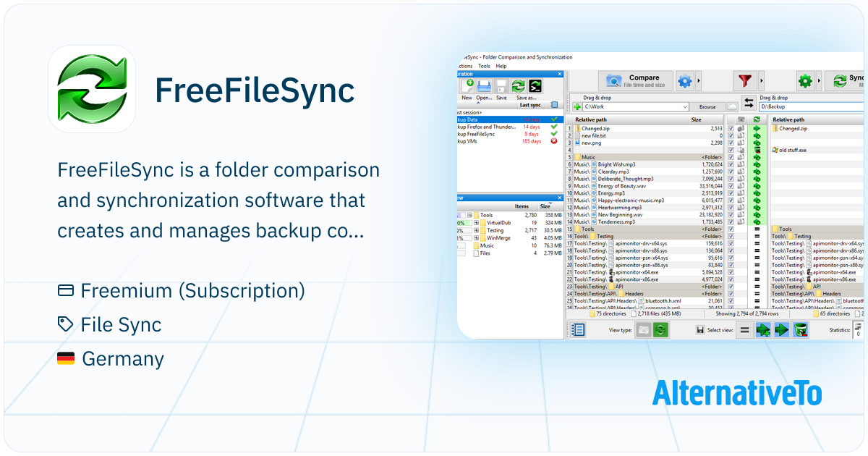The width and height of the screenshot is (868, 456).
Task: Open comparison settings blue gear
Action: coord(685,81)
